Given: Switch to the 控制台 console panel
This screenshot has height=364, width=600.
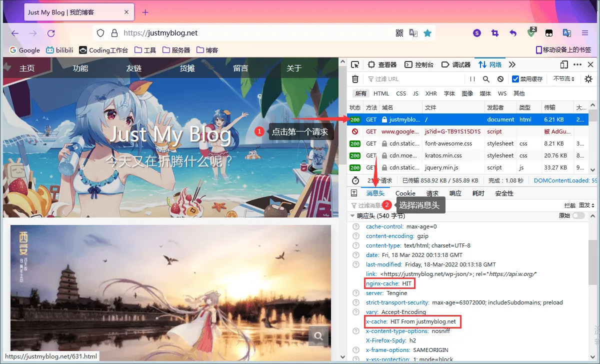Looking at the screenshot, I should tap(419, 64).
